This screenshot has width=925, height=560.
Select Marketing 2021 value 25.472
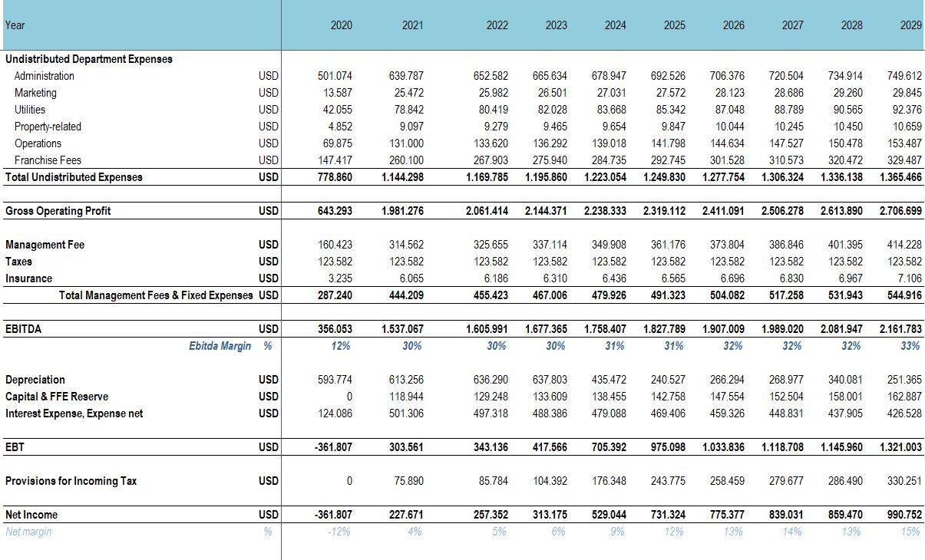[x=409, y=93]
